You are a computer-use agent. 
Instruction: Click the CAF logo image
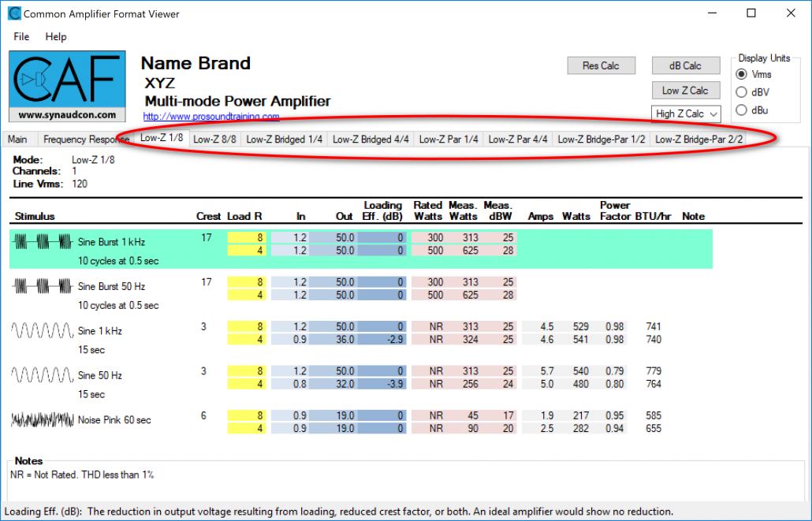pos(67,86)
